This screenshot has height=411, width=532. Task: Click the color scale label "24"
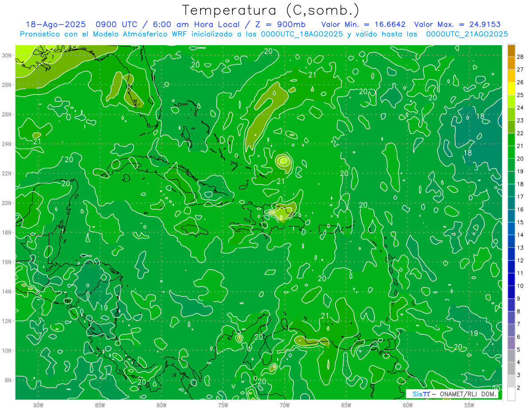coord(520,108)
